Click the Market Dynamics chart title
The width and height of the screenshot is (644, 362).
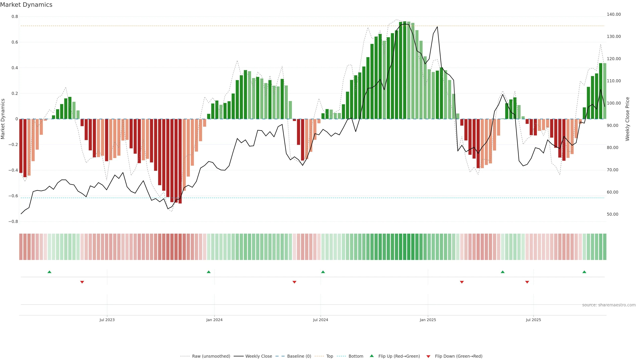pos(26,5)
